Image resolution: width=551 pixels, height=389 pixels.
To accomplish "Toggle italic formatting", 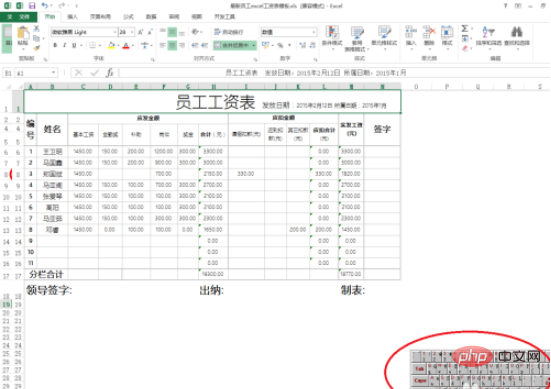I will click(x=64, y=45).
